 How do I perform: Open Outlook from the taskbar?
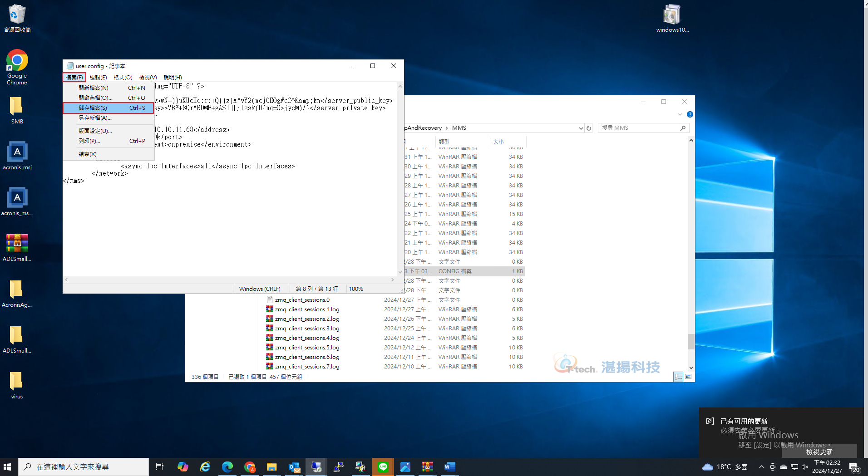click(x=294, y=467)
